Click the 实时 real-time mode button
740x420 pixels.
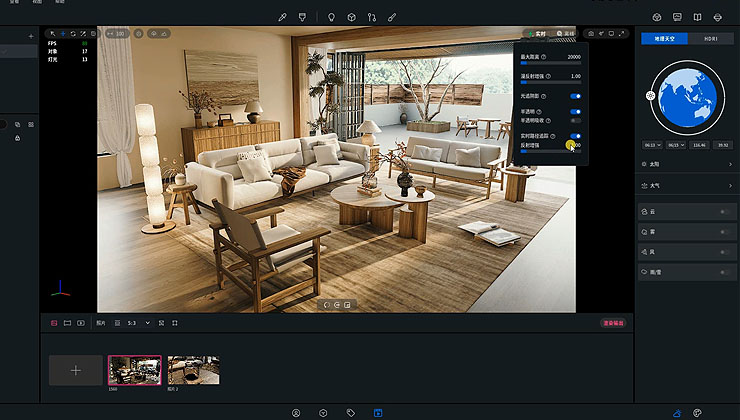click(537, 33)
